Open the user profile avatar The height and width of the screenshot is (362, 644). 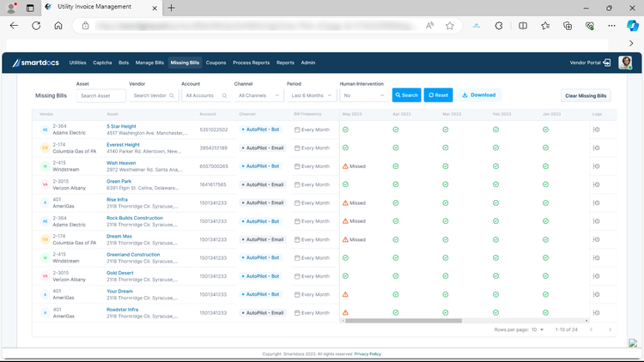pos(625,63)
